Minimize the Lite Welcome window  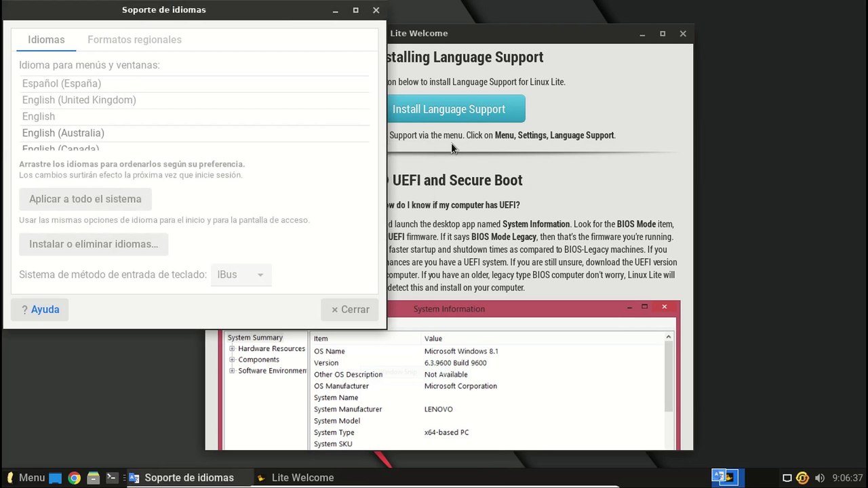[x=642, y=33]
